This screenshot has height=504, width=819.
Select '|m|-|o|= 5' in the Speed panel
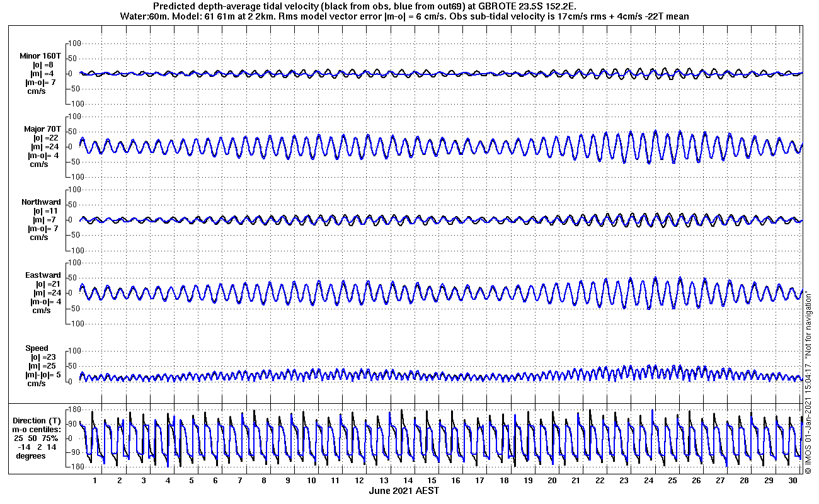click(x=43, y=375)
